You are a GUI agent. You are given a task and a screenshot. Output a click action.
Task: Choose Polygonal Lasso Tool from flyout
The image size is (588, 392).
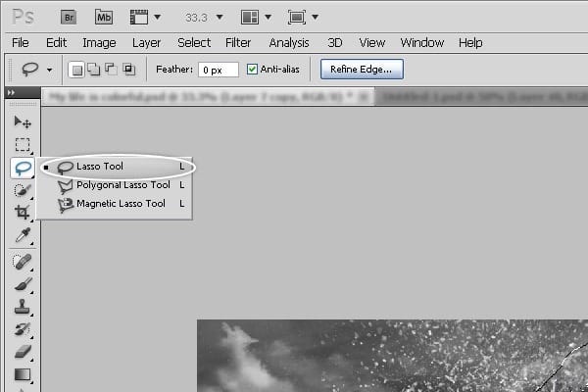(122, 185)
